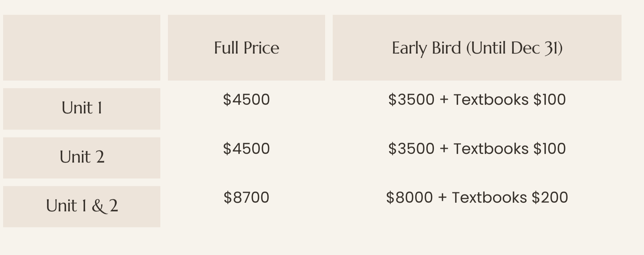
Task: Click the $4500 full price for Unit 2
Action: pos(246,149)
